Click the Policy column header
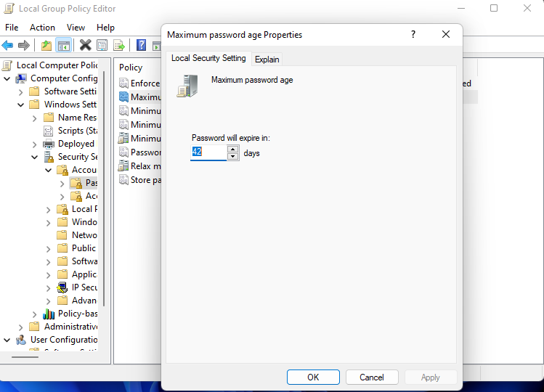This screenshot has height=392, width=544. (x=131, y=68)
